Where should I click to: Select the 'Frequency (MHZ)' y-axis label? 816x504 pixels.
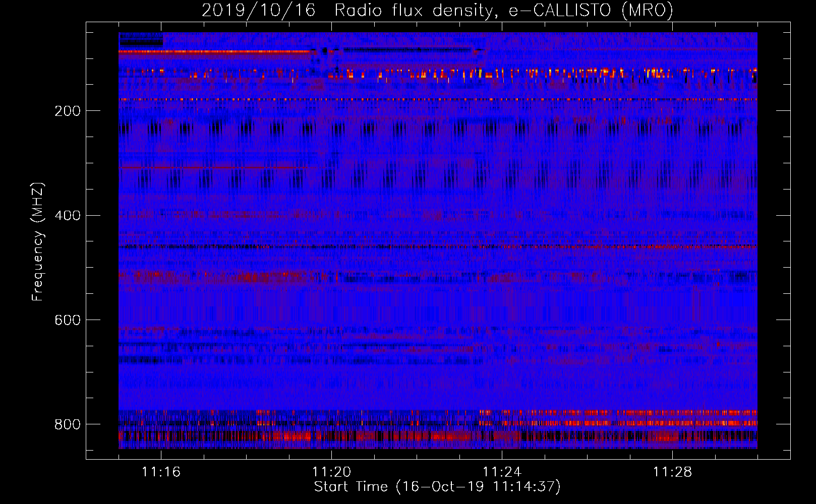[38, 242]
